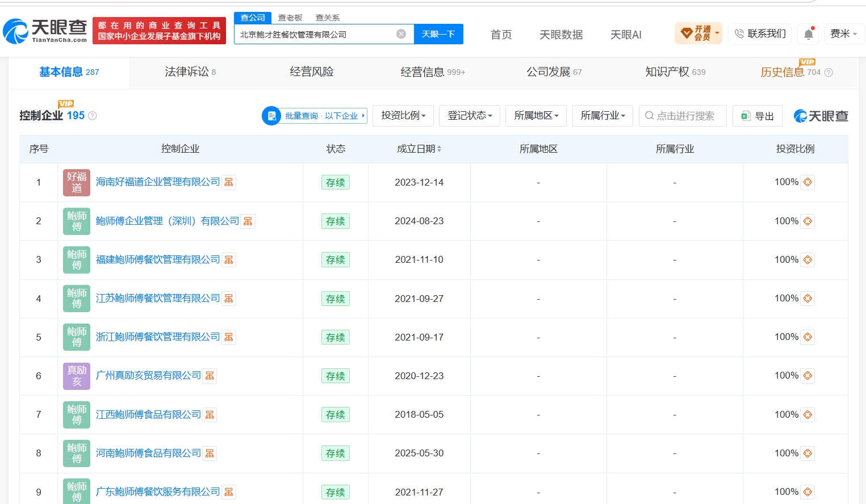Viewport: 866px width, 504px height.
Task: Click investment chain icon in row 6
Action: tap(808, 376)
